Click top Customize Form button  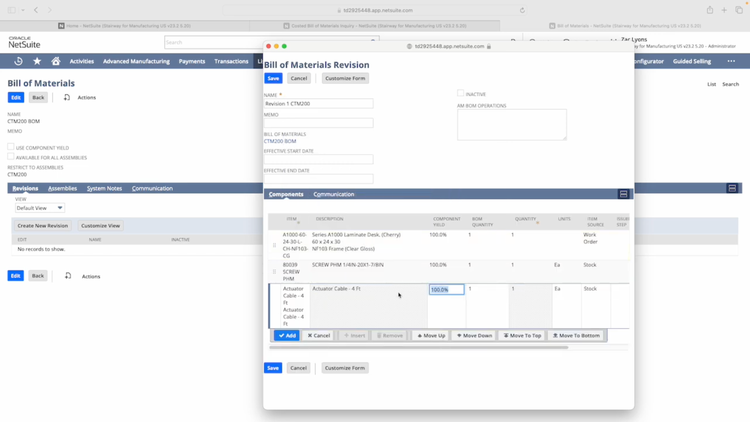tap(345, 78)
